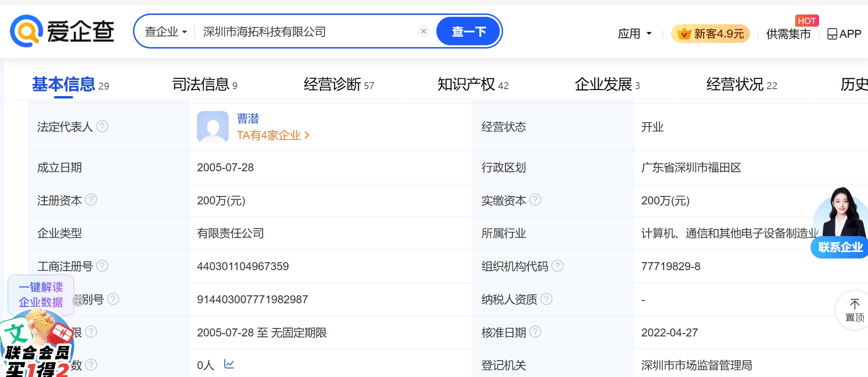The width and height of the screenshot is (868, 377).
Task: Switch to the 司法信息 tab
Action: [x=205, y=84]
